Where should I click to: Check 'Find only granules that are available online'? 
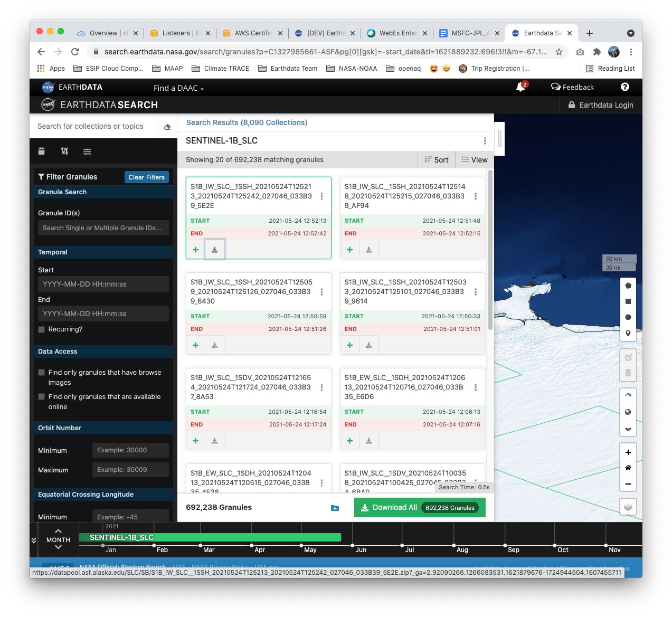coord(41,396)
